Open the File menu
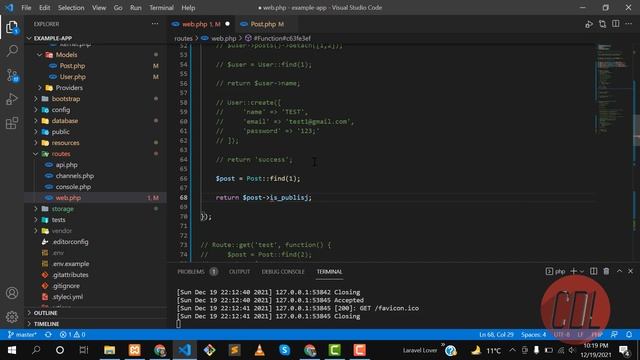The image size is (640, 360). pyautogui.click(x=26, y=8)
